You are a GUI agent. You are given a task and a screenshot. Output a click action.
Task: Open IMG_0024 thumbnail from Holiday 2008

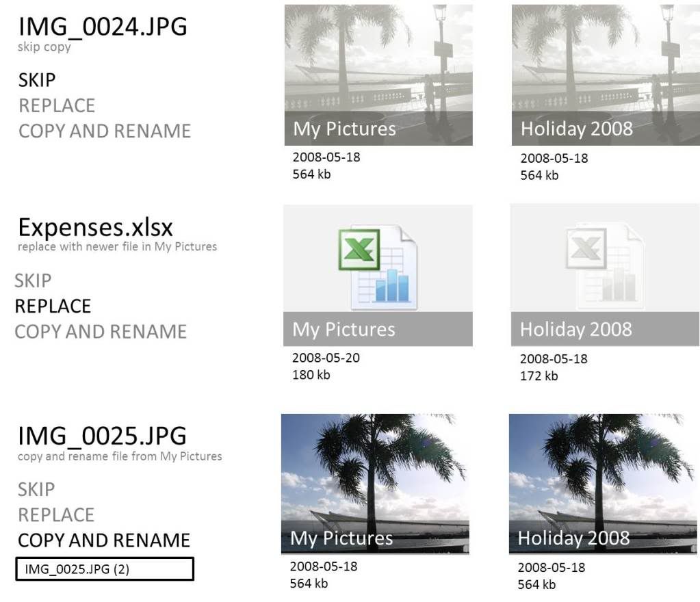tap(606, 75)
